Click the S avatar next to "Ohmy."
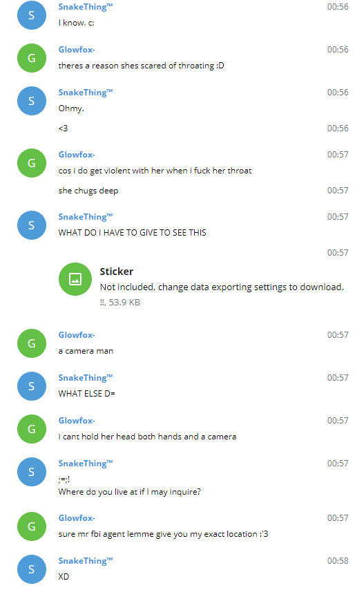This screenshot has height=590, width=364. click(32, 101)
